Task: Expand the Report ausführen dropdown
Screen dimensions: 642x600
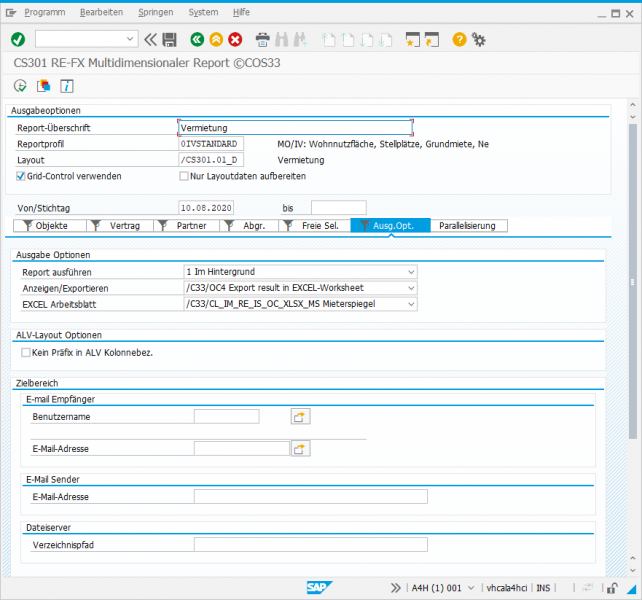Action: click(x=410, y=272)
